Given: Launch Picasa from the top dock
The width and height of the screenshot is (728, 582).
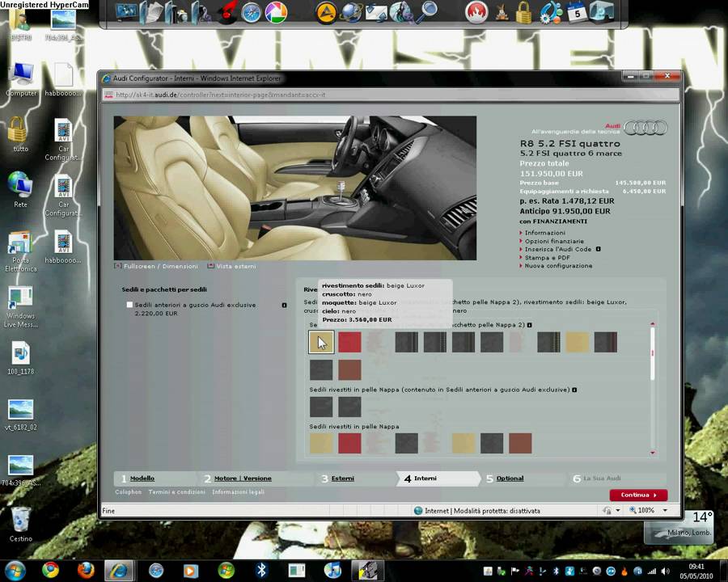Looking at the screenshot, I should pyautogui.click(x=277, y=13).
